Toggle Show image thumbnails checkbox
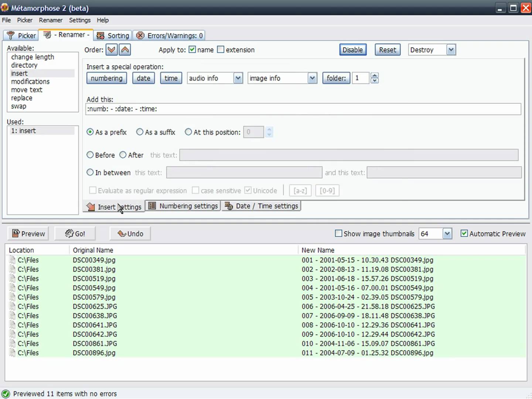The height and width of the screenshot is (399, 532). [x=338, y=233]
